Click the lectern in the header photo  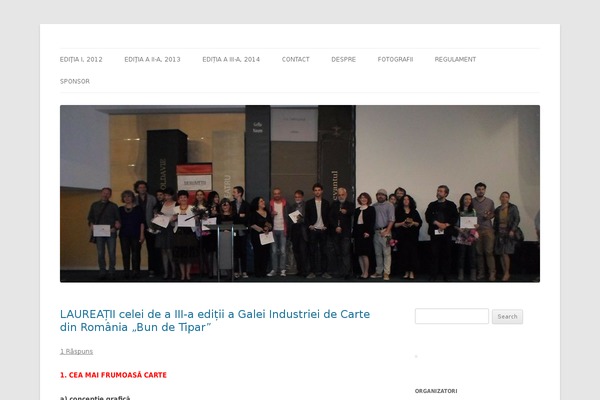(x=227, y=249)
